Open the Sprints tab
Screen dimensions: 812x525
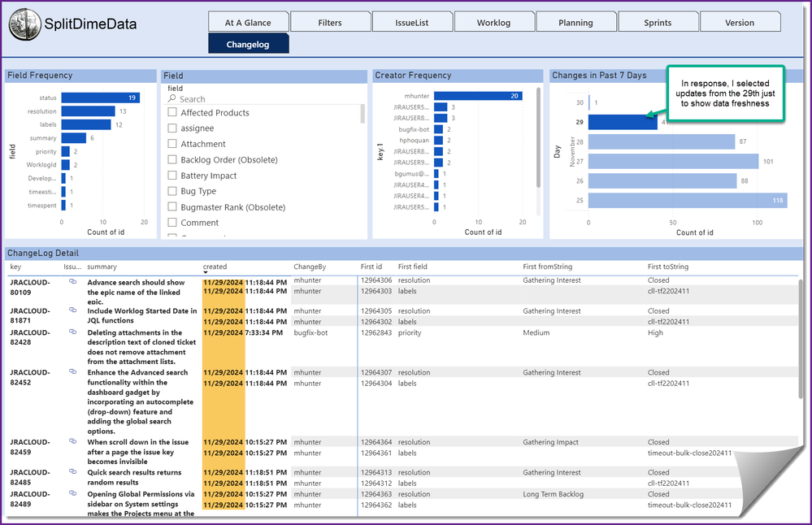click(658, 23)
